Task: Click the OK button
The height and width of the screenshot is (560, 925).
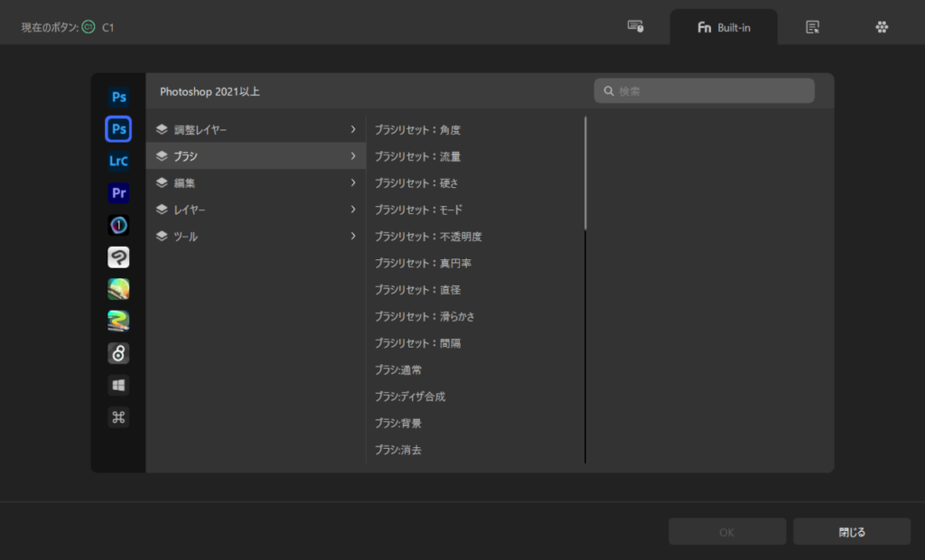Action: [726, 532]
